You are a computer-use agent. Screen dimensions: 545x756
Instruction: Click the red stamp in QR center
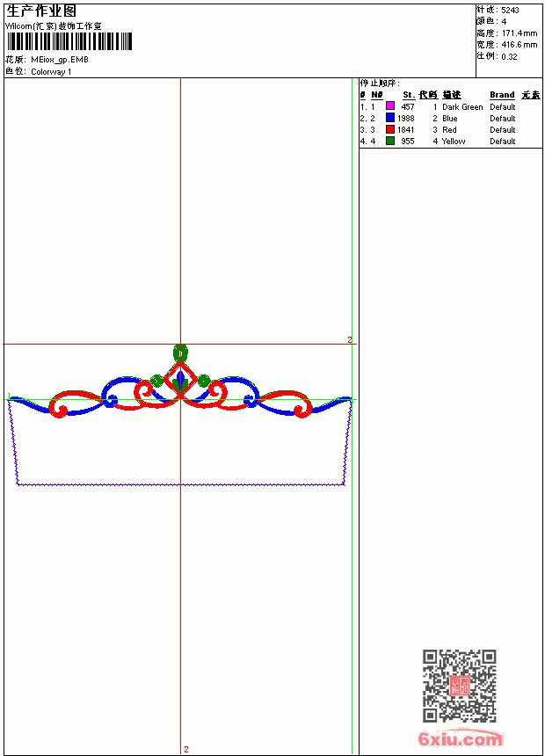(x=459, y=686)
